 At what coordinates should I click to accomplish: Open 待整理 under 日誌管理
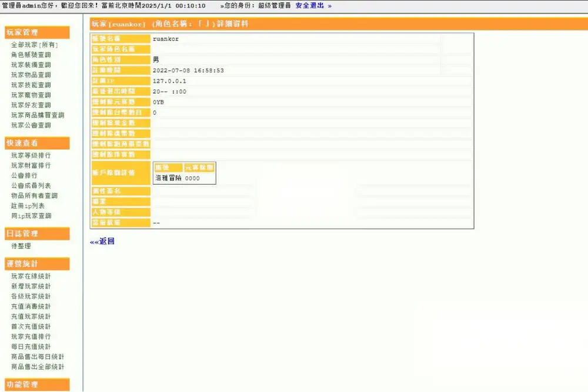(x=21, y=246)
